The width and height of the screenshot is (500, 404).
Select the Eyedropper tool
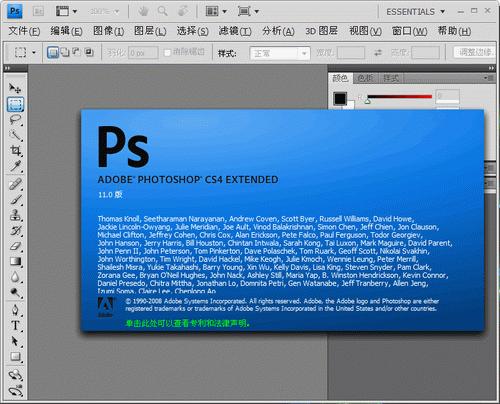15,166
